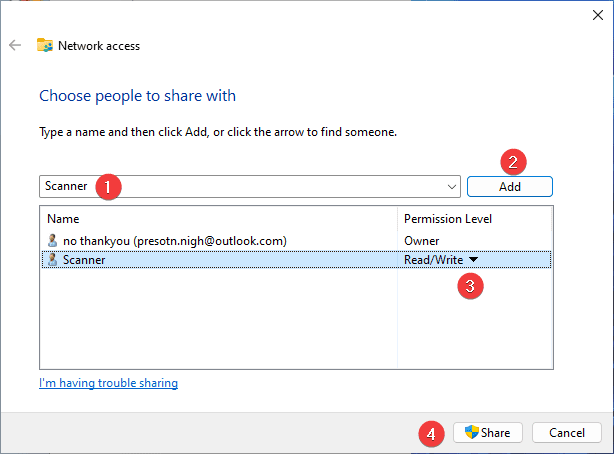This screenshot has height=454, width=614.
Task: Click the shield icon on the Share button
Action: pos(472,432)
